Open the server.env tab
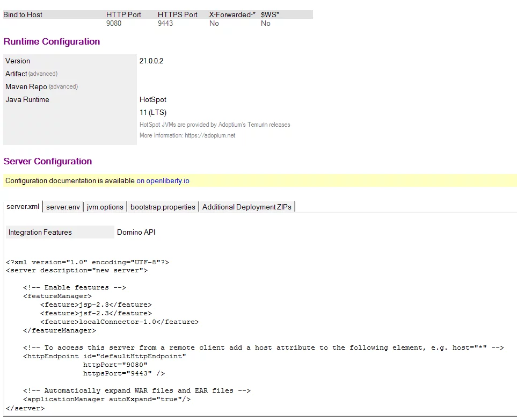 (63, 207)
